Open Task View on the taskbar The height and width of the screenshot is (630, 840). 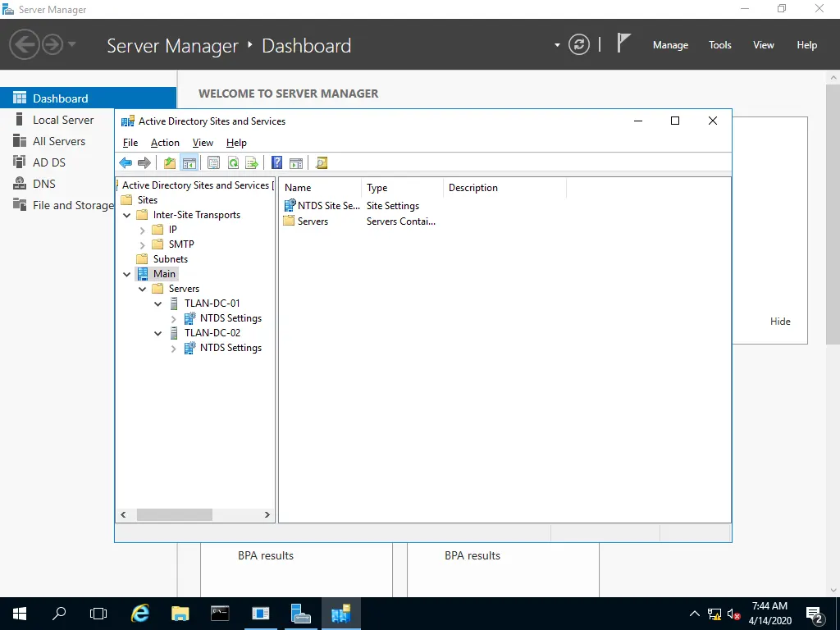click(98, 614)
